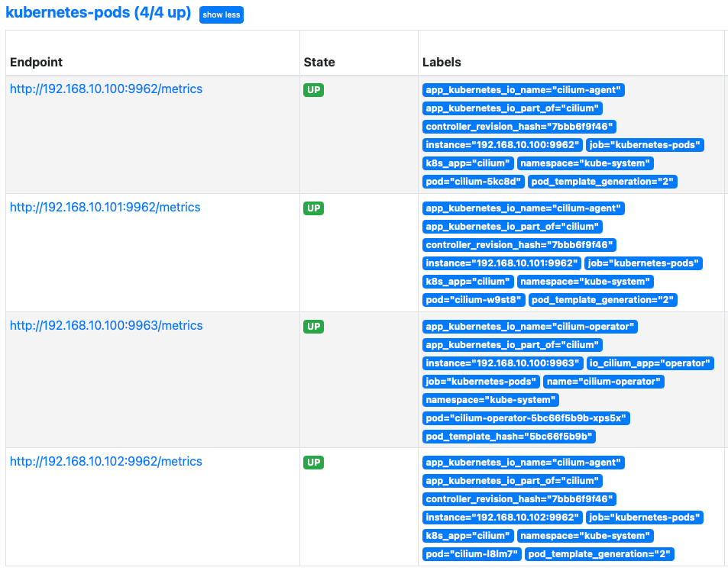Image resolution: width=728 pixels, height=574 pixels.
Task: Click the pod_template_hash="5bc66f5b9b" label
Action: (509, 437)
